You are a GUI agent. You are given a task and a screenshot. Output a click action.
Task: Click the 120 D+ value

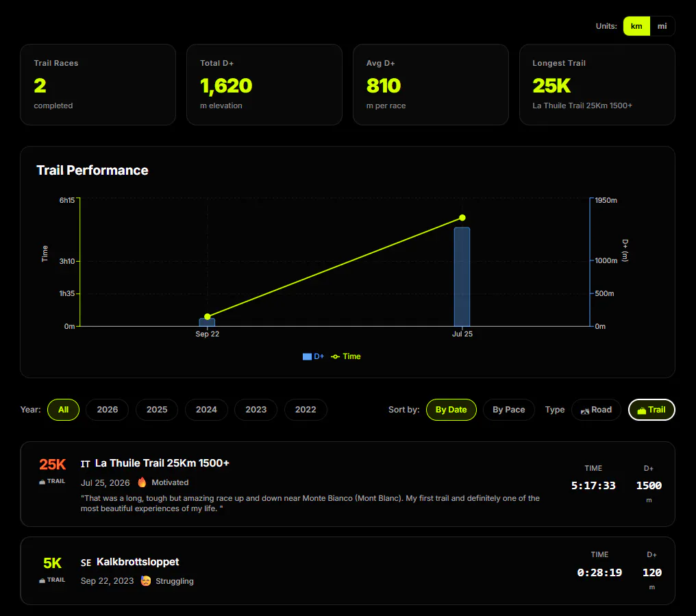652,572
